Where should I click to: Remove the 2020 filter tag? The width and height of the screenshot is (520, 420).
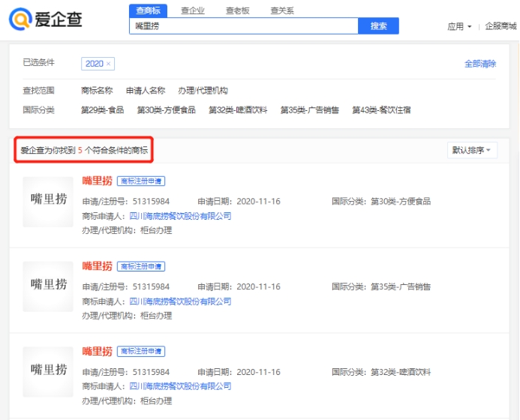(x=109, y=64)
